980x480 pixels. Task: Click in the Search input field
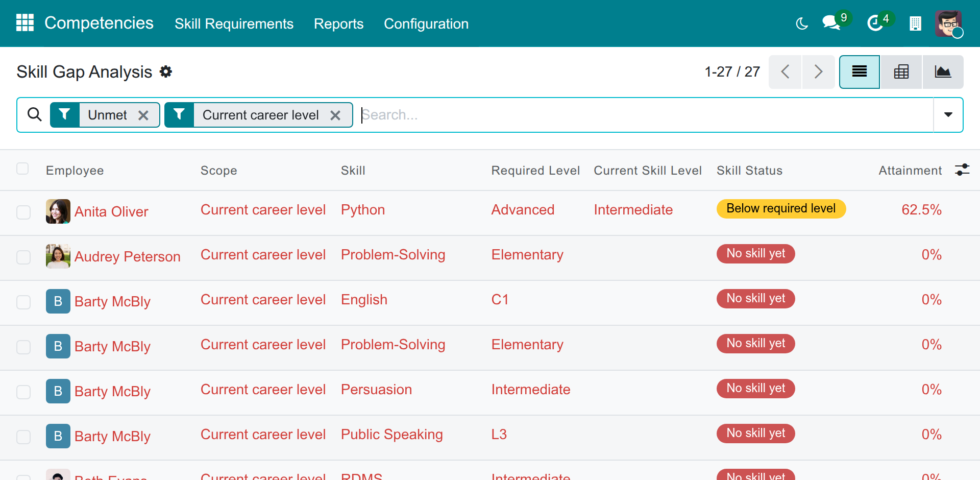[646, 115]
